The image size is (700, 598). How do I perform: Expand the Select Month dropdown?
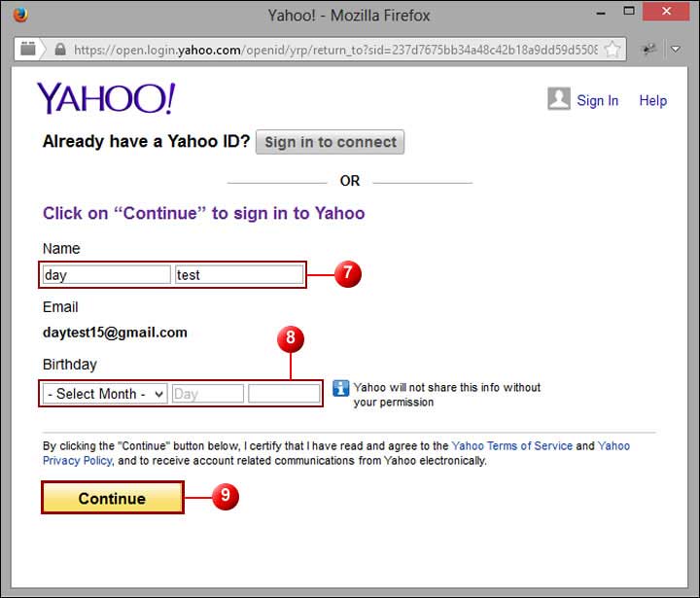coord(105,394)
